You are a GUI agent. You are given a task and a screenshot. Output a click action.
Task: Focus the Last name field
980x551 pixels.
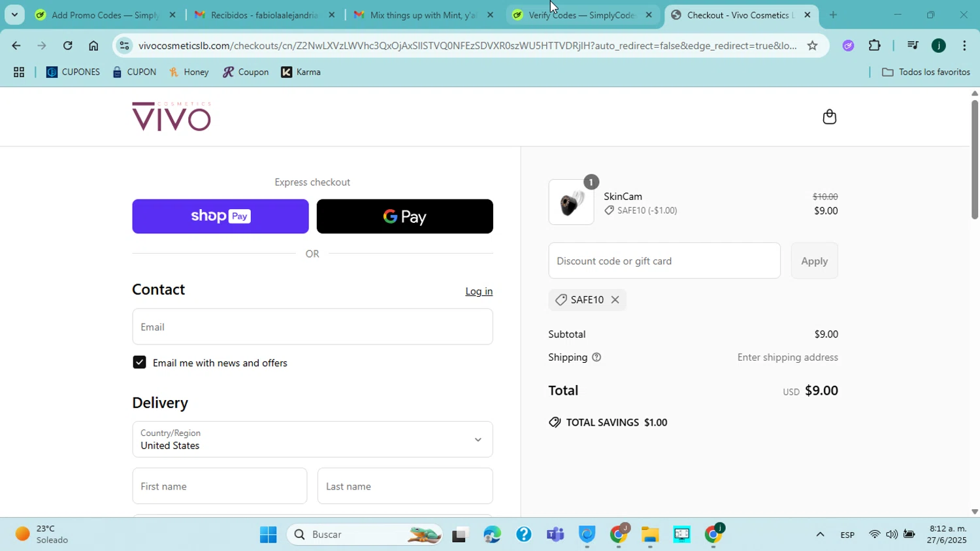[405, 486]
